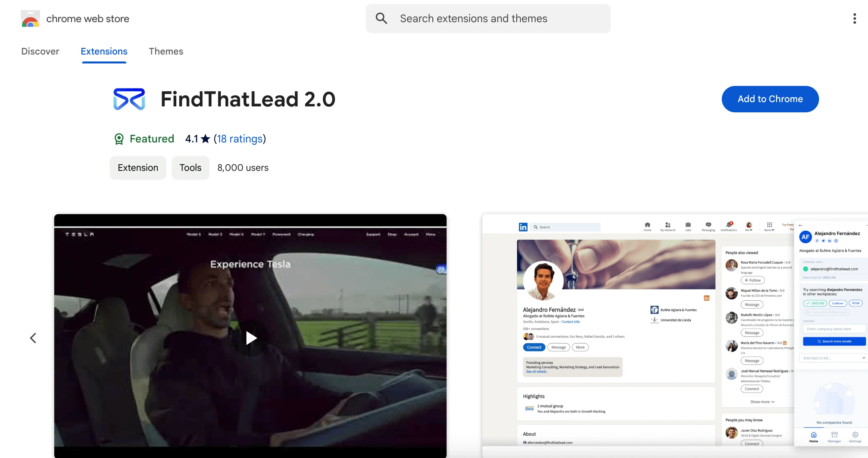Click Notifications bell in LinkedIn screenshot
Image resolution: width=868 pixels, height=458 pixels.
(729, 226)
